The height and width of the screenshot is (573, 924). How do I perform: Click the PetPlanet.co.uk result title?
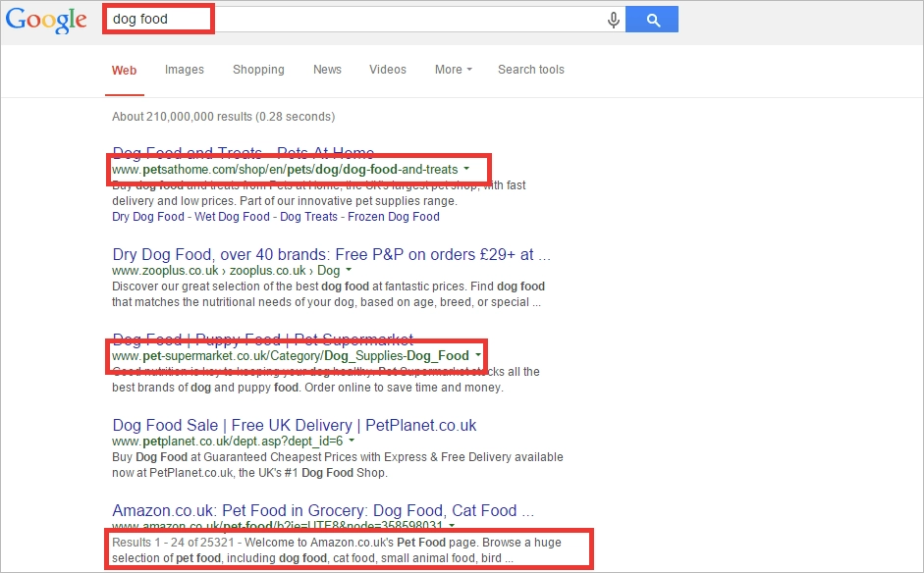click(x=294, y=425)
